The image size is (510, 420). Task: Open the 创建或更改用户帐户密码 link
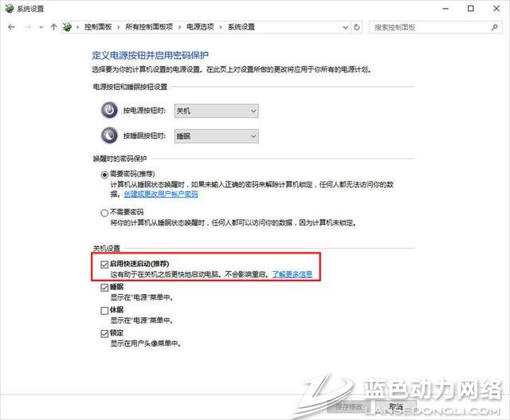[160, 194]
